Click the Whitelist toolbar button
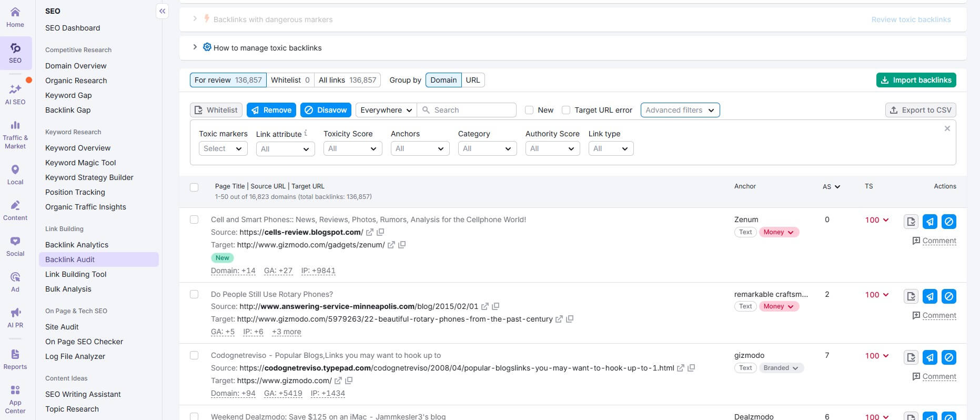Image resolution: width=980 pixels, height=420 pixels. coord(216,110)
